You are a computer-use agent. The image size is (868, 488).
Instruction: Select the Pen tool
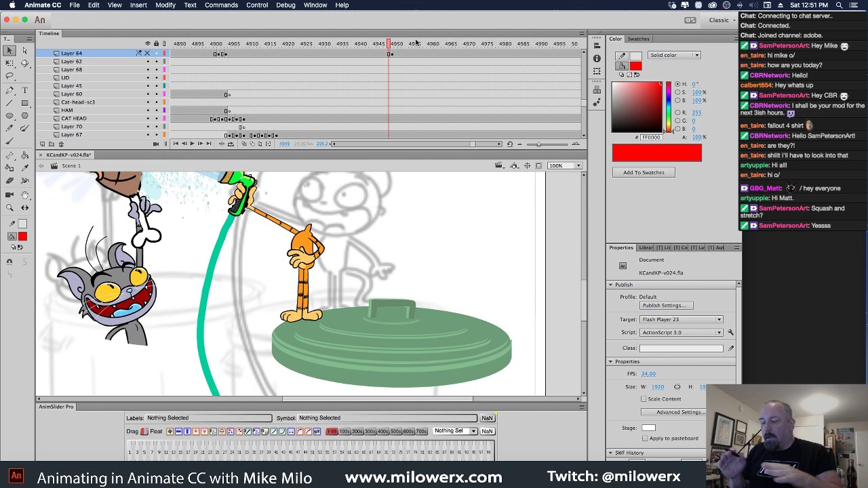(9, 90)
